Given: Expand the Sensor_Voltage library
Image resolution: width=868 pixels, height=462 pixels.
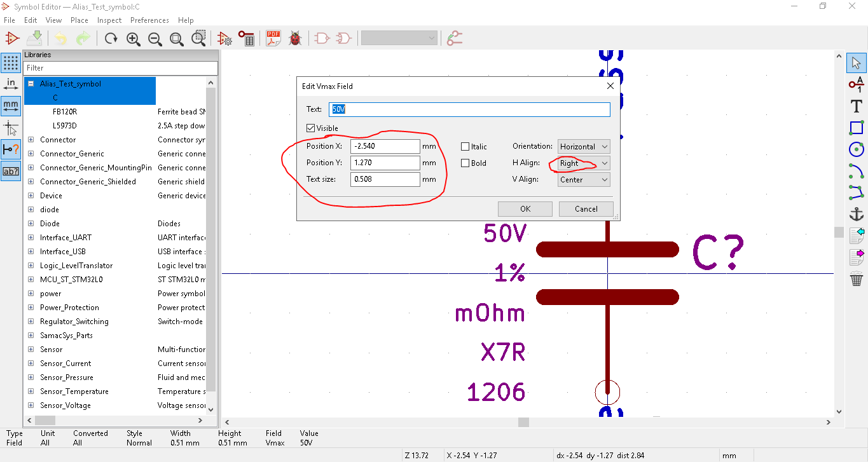Looking at the screenshot, I should click(31, 405).
